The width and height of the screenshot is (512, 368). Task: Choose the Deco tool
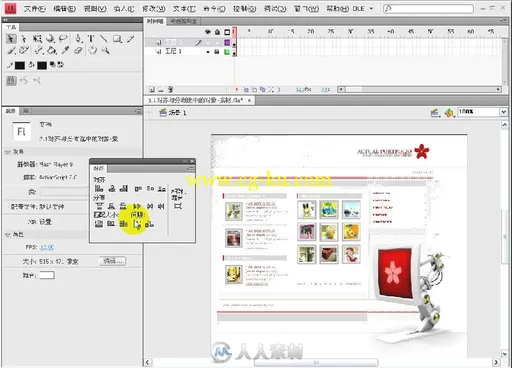(24, 51)
